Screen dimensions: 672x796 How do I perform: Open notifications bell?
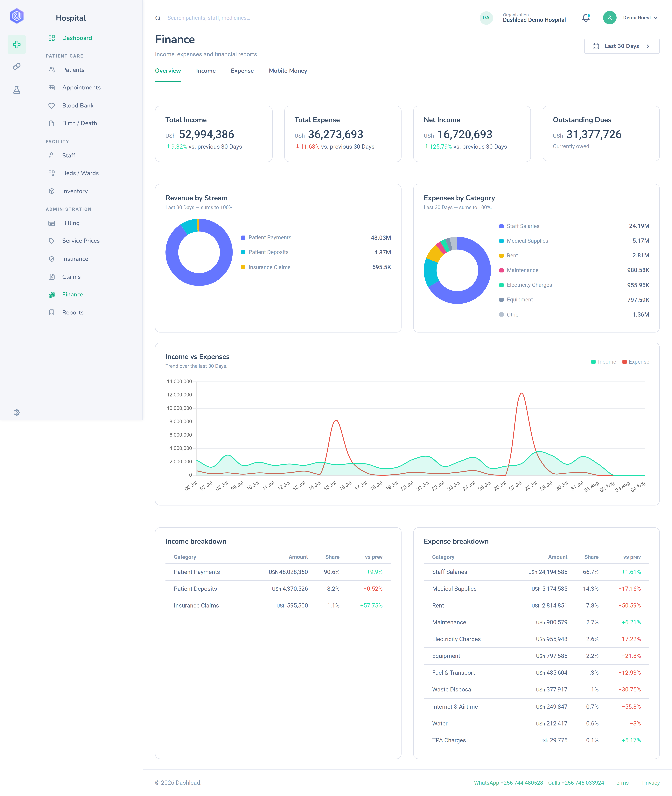coord(586,18)
